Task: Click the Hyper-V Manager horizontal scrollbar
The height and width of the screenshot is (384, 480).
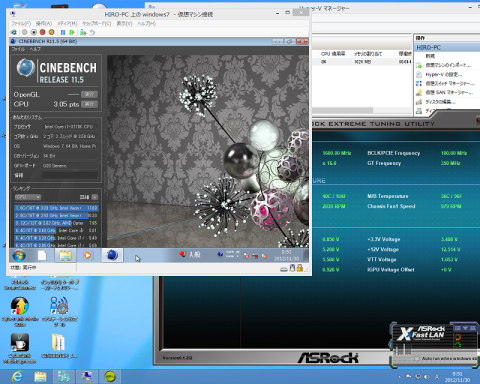Action: pos(342,110)
